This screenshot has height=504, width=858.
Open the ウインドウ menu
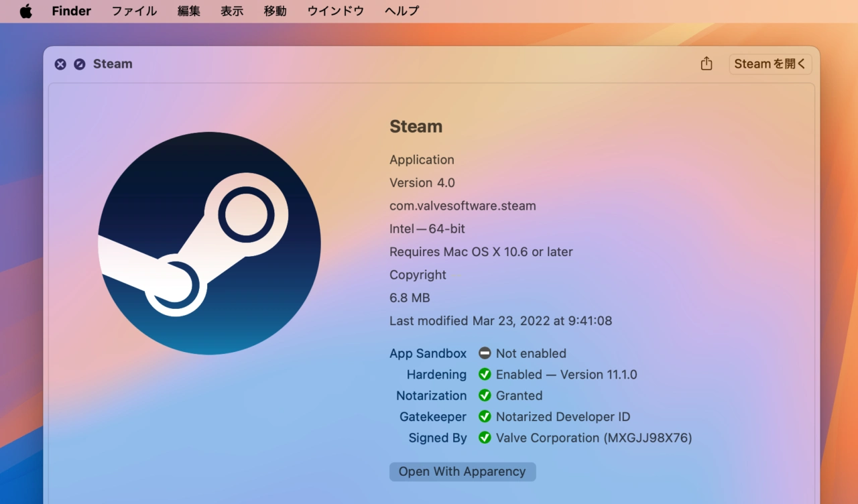pyautogui.click(x=335, y=11)
